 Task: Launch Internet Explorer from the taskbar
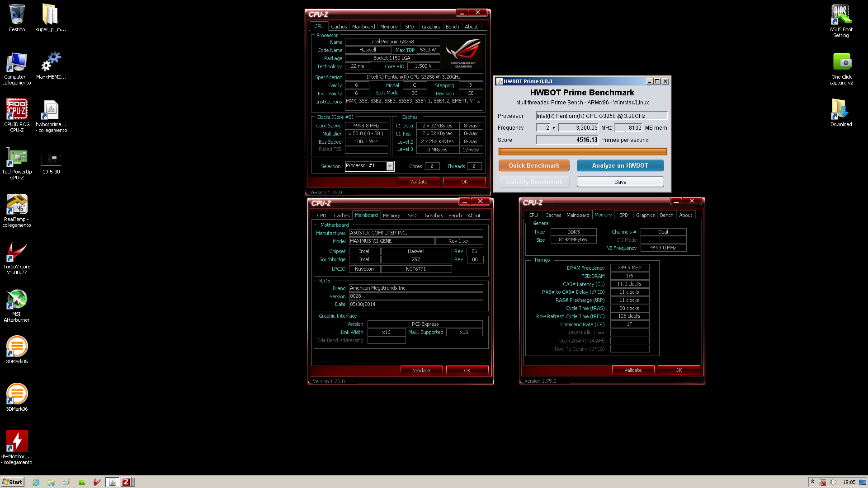36,482
